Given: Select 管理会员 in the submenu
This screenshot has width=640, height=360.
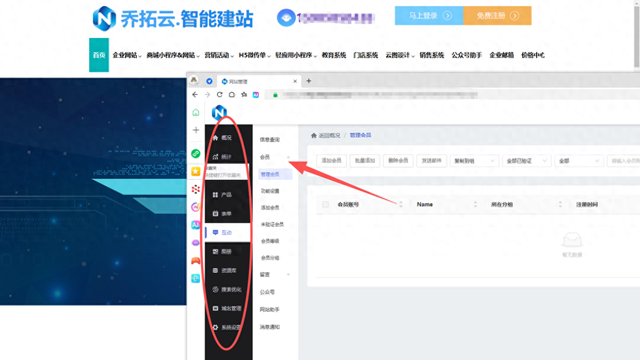Looking at the screenshot, I should coord(275,174).
